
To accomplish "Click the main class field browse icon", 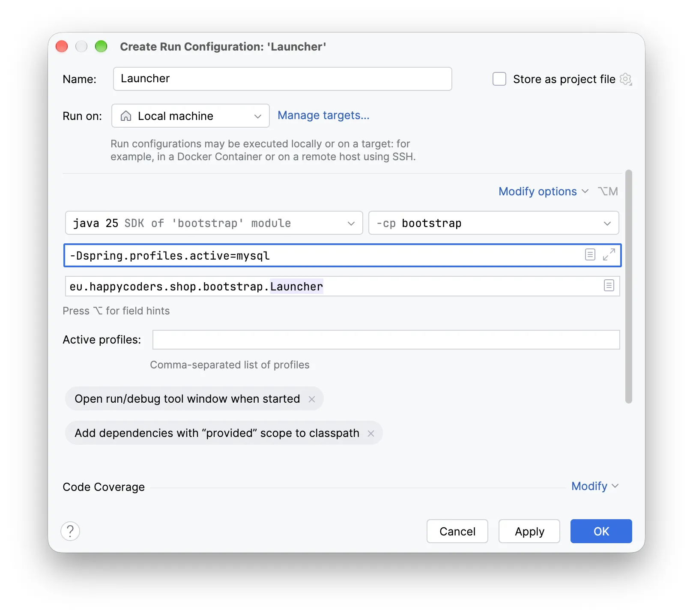I will click(x=609, y=286).
